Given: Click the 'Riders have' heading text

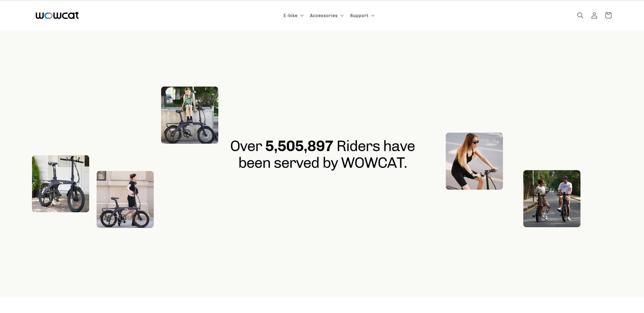Looking at the screenshot, I should tap(376, 146).
